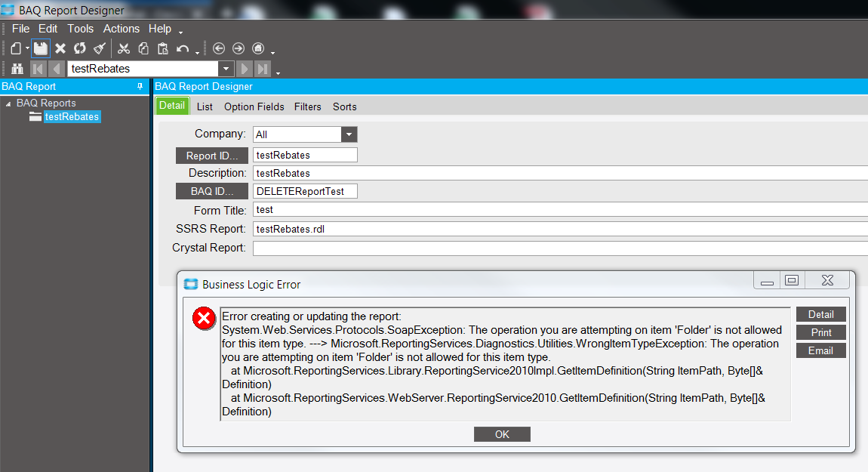Refresh the report using the circular arrows icon
This screenshot has height=472, width=868.
pos(80,49)
